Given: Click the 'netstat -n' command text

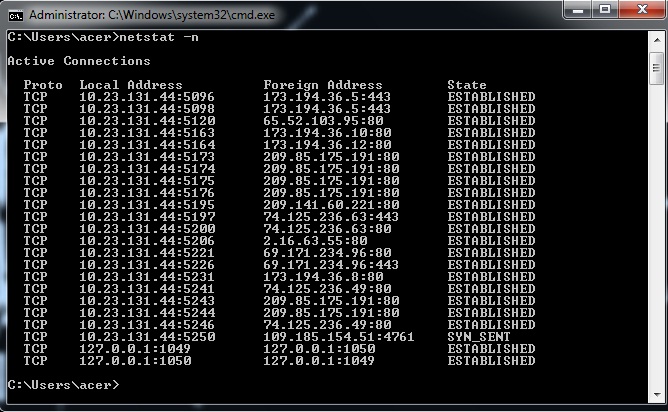Looking at the screenshot, I should pyautogui.click(x=159, y=37).
